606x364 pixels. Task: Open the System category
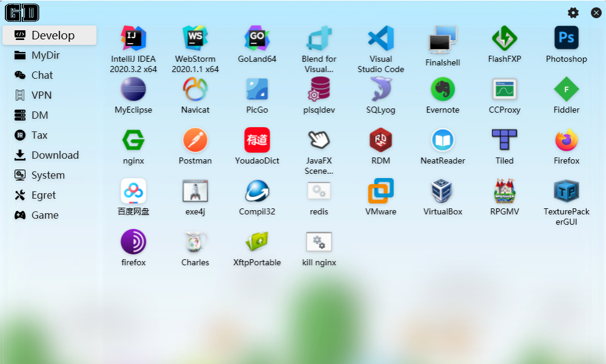click(50, 175)
